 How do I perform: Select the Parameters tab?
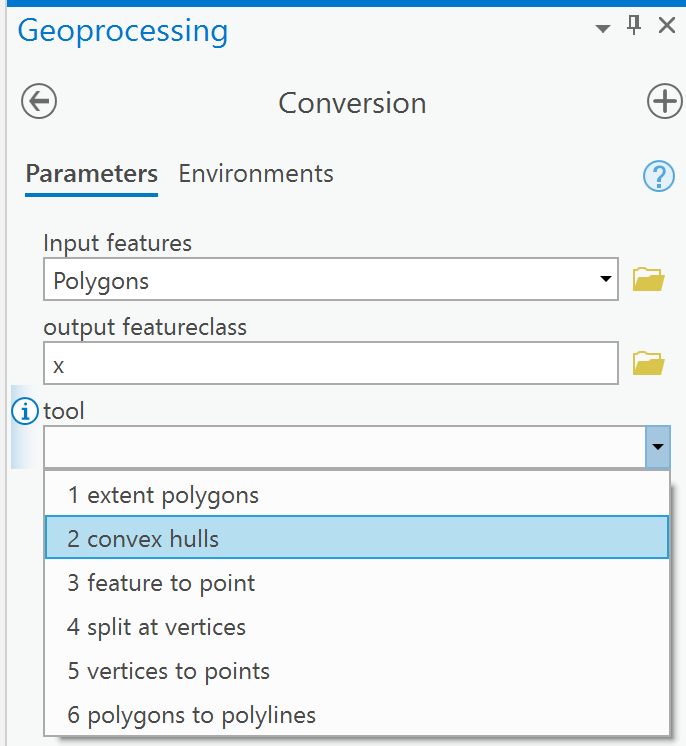pyautogui.click(x=91, y=174)
